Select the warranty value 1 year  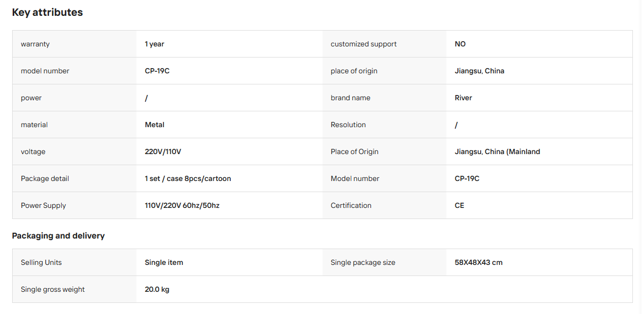[154, 44]
